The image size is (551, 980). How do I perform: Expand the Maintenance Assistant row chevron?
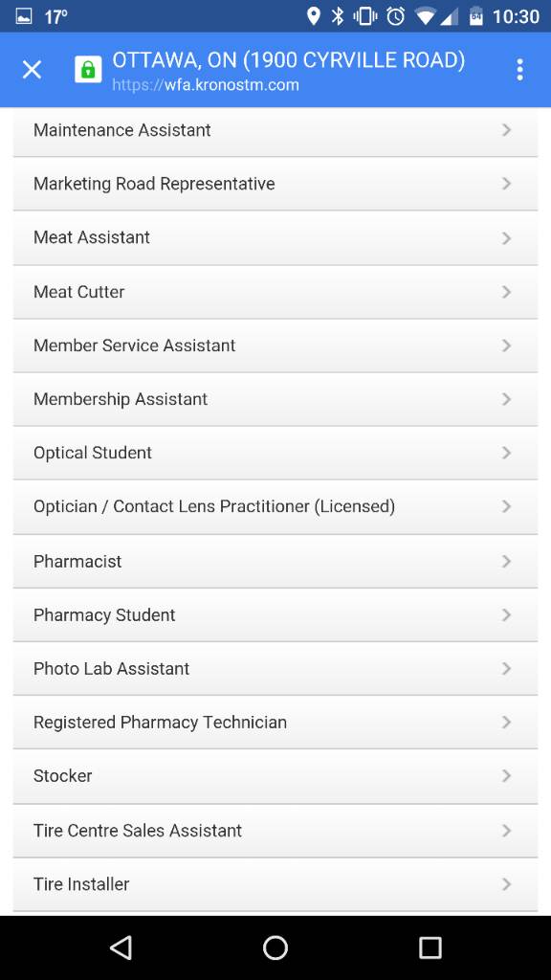click(x=507, y=130)
